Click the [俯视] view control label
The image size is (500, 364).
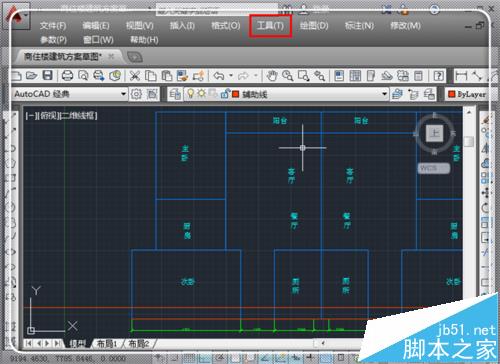click(x=49, y=116)
